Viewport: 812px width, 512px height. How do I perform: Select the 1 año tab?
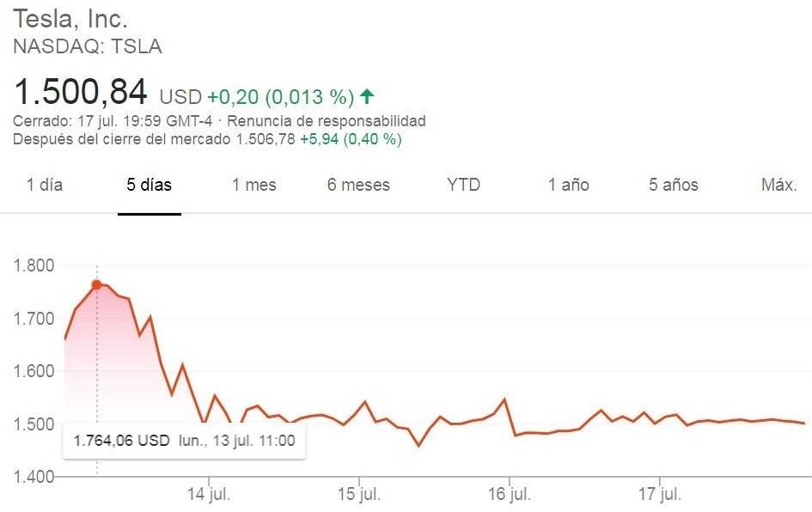coord(569,185)
